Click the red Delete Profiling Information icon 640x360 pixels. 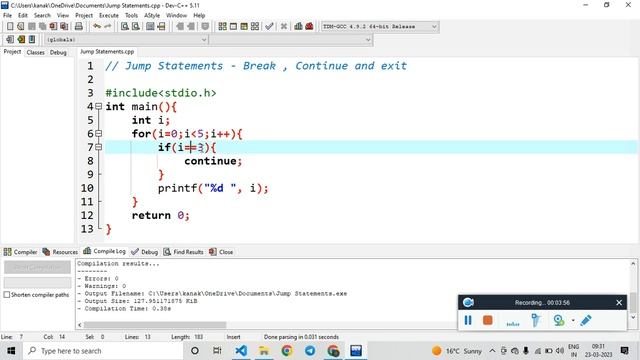[309, 27]
